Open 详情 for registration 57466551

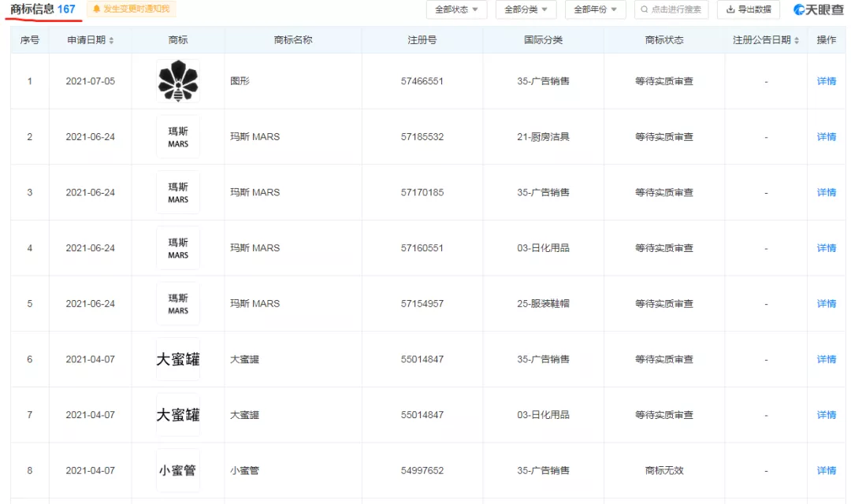click(x=826, y=81)
